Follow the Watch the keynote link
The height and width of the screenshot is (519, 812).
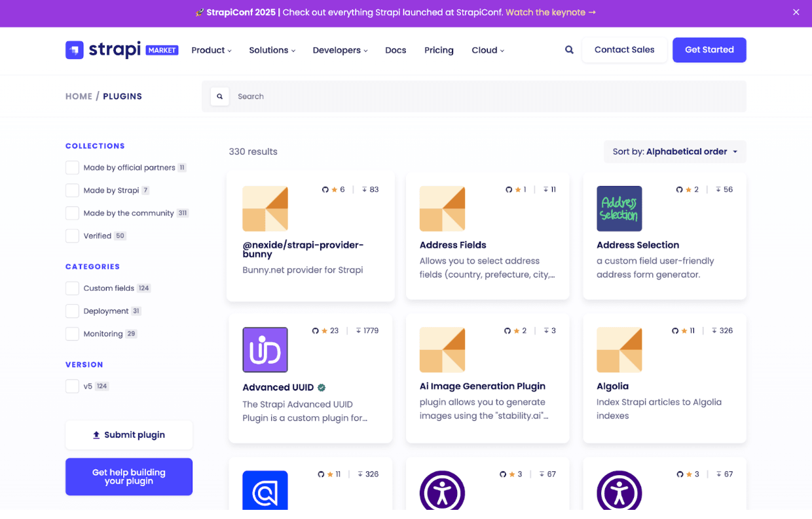coord(551,12)
